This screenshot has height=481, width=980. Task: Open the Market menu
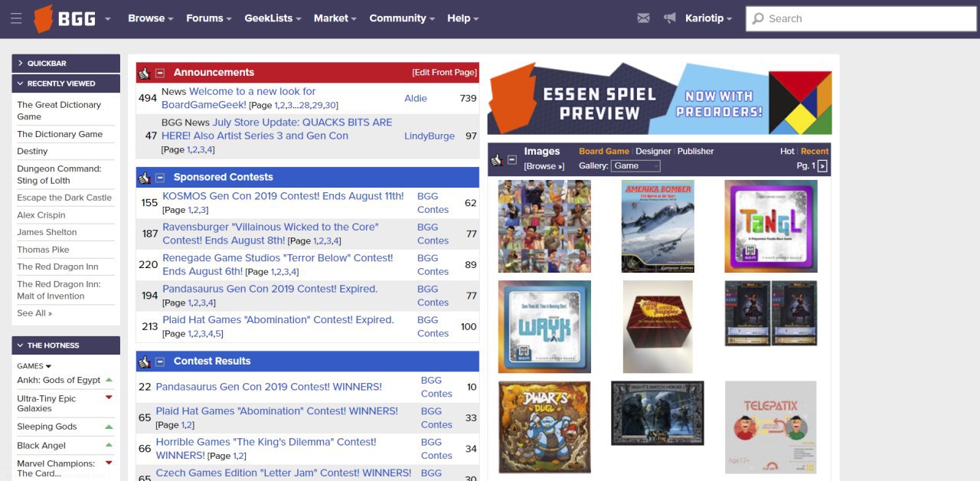tap(335, 18)
